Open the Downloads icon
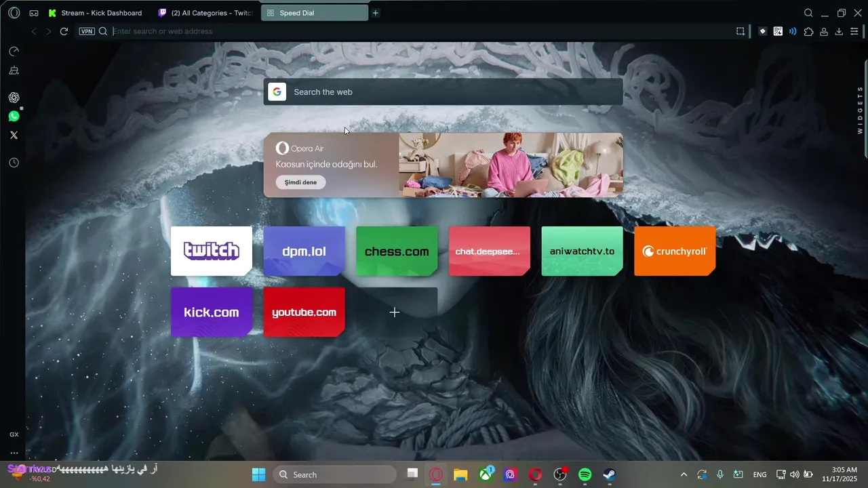Screen dimensions: 868x488 [x=839, y=31]
